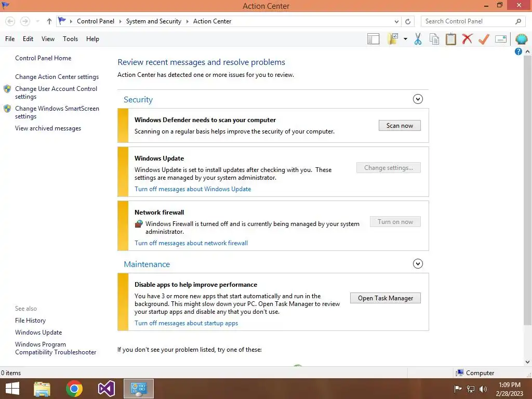Viewport: 532px width, 399px height.
Task: Click the vertical scrollbar thumb
Action: click(527, 190)
